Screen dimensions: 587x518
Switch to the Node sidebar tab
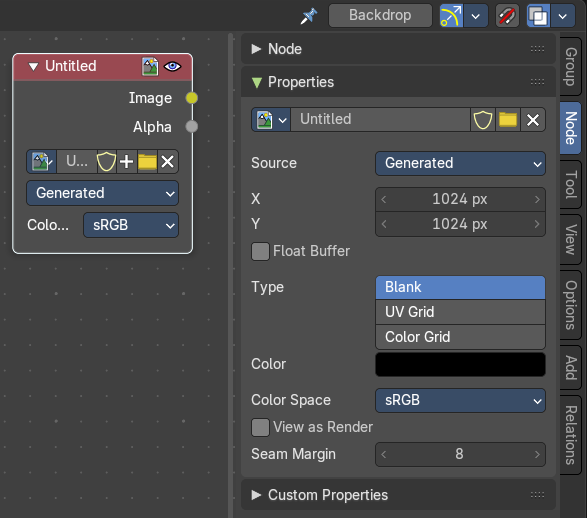[571, 128]
